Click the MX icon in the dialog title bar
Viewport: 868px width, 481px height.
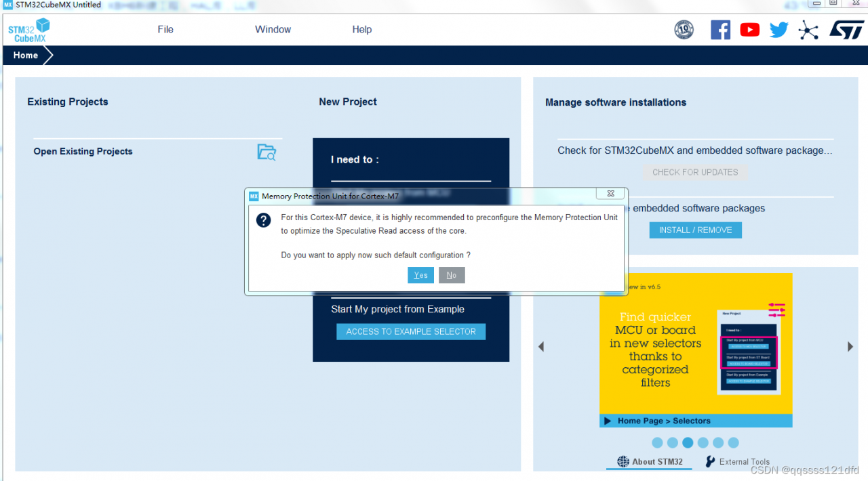point(254,196)
